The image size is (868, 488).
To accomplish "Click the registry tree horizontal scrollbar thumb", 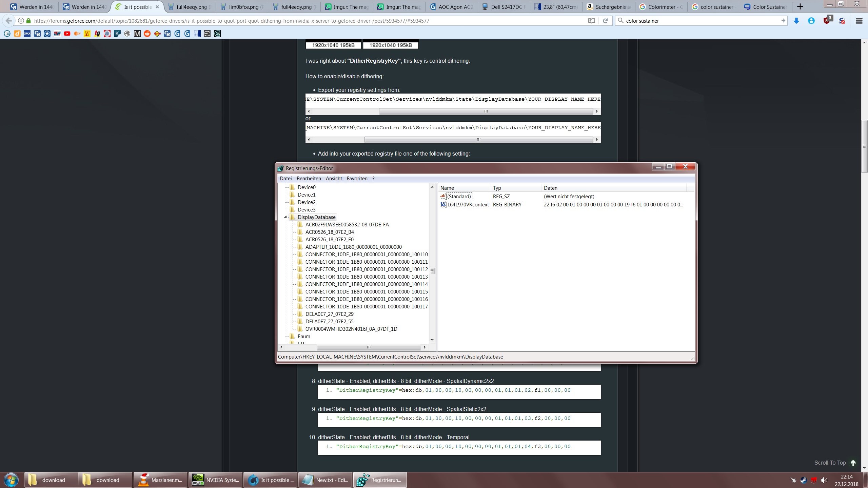I will [369, 347].
